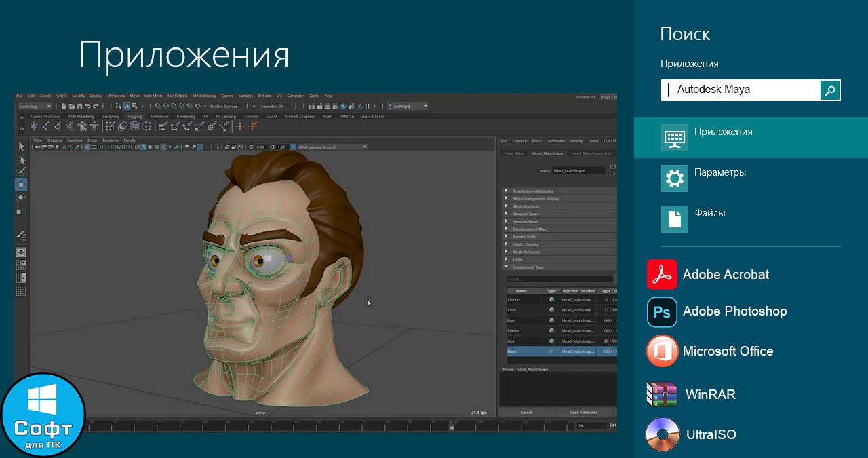The height and width of the screenshot is (458, 868).
Task: Expand the Displacement Map section
Action: 559,229
